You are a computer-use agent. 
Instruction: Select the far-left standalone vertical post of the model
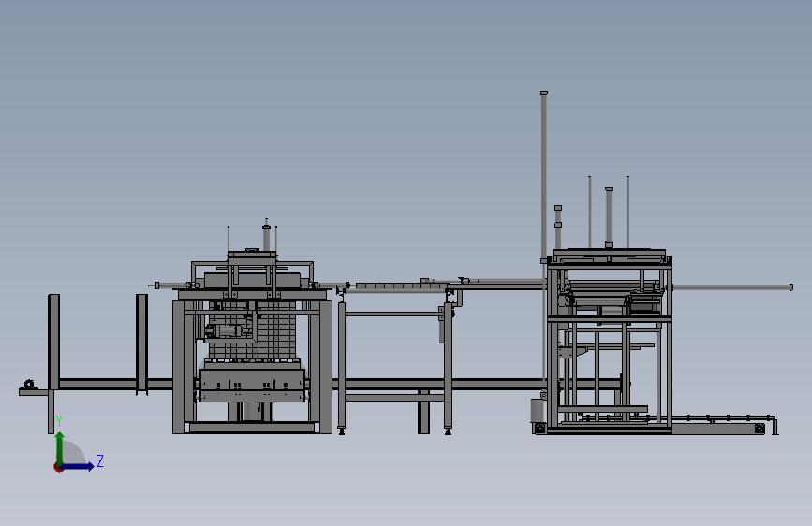pyautogui.click(x=54, y=342)
